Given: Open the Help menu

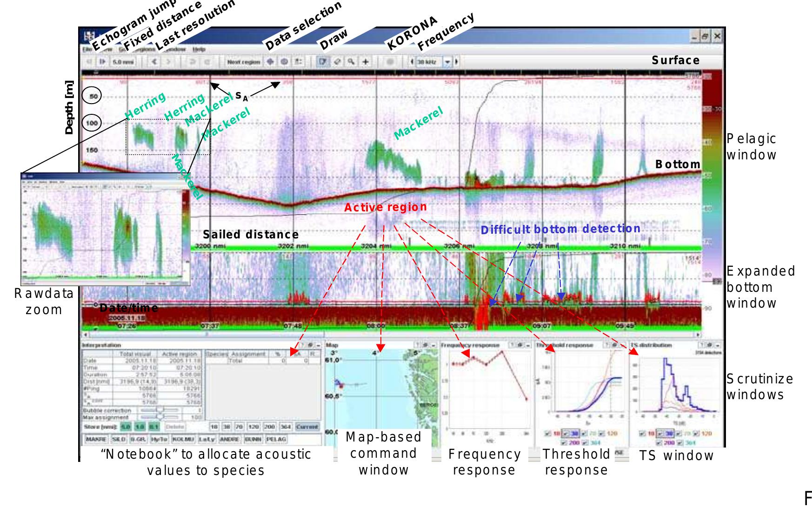Looking at the screenshot, I should point(199,49).
